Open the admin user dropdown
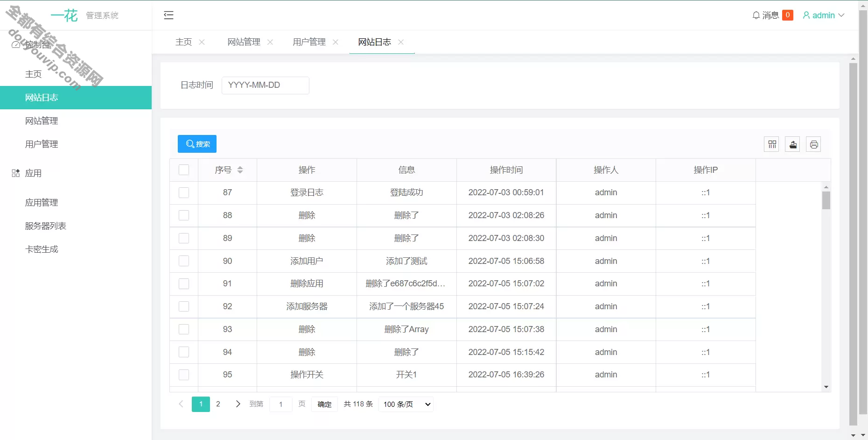The image size is (868, 440). (824, 15)
